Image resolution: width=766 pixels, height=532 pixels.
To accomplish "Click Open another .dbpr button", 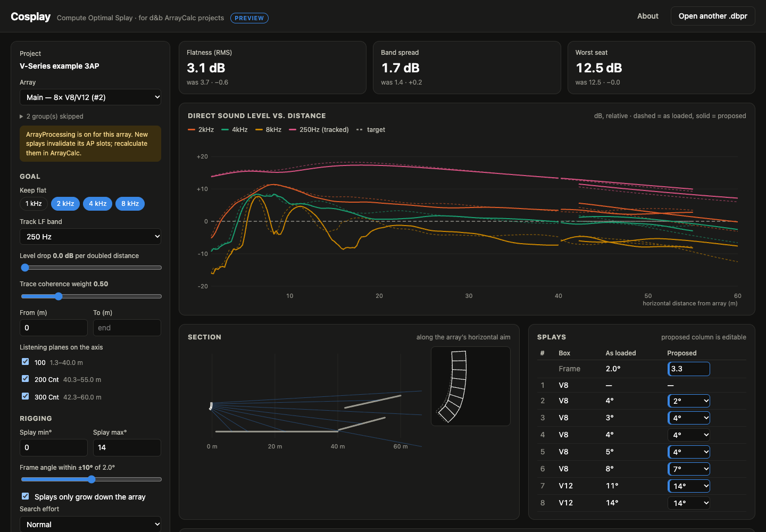I will [x=713, y=16].
